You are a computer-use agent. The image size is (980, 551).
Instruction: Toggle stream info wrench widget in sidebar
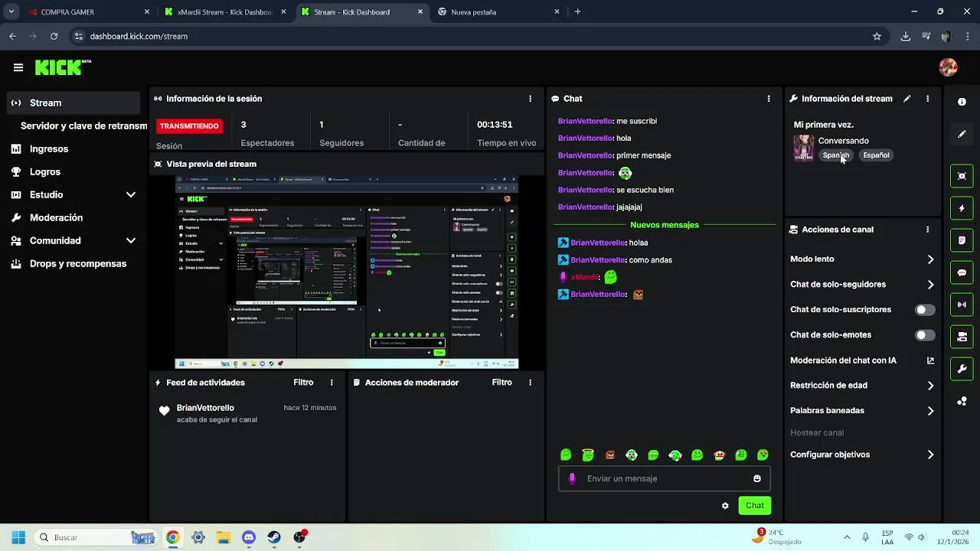pos(962,369)
